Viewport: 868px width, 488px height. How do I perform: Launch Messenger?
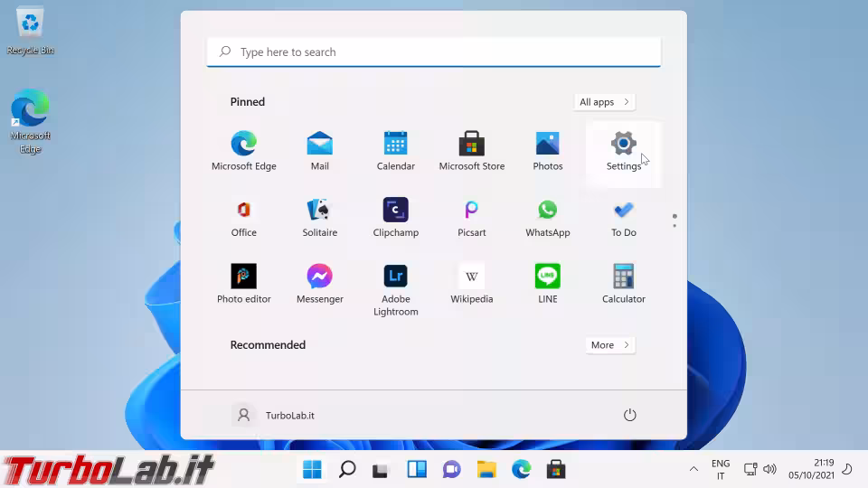[319, 284]
